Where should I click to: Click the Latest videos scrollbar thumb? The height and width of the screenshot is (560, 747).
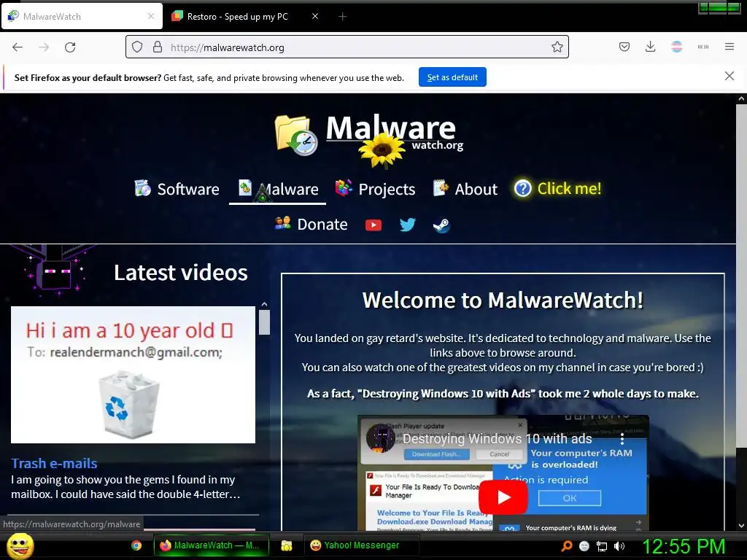pyautogui.click(x=264, y=322)
